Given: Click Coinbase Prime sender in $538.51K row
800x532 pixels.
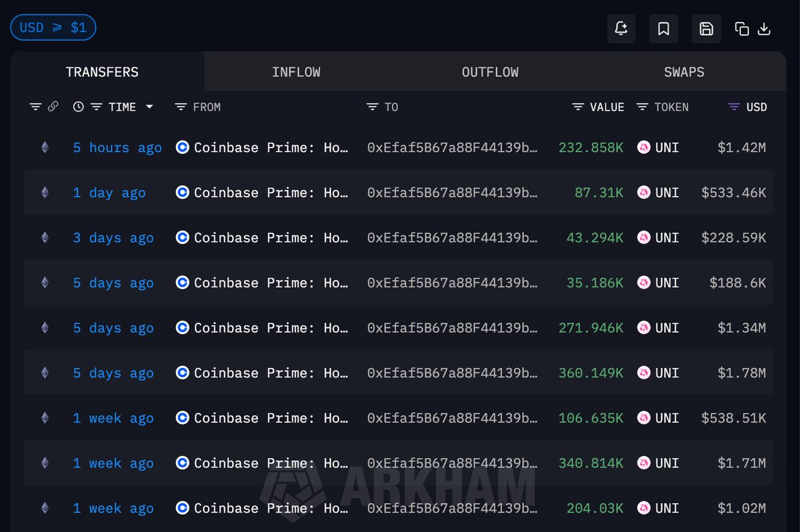Looking at the screenshot, I should coord(271,419).
